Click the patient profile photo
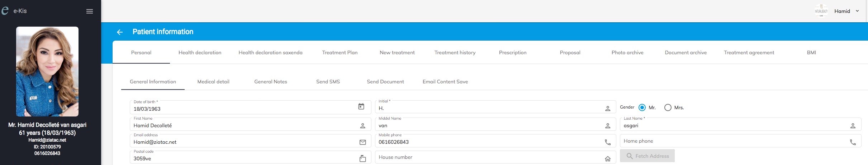The height and width of the screenshot is (165, 868). 47,72
